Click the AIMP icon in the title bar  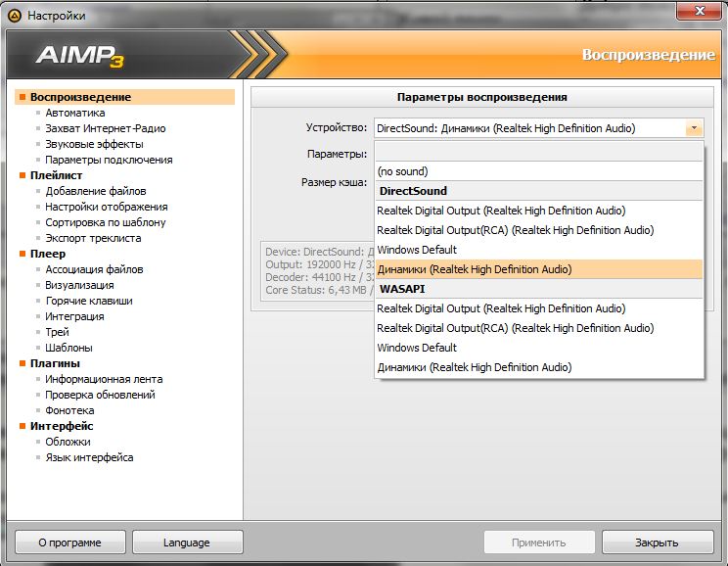click(x=14, y=16)
